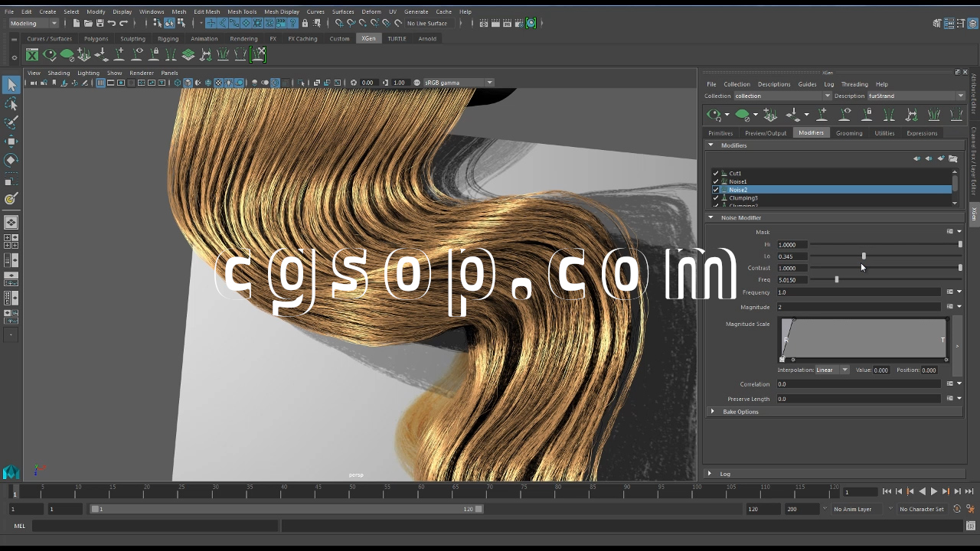
Task: Expand the Bake Options section
Action: click(x=712, y=412)
